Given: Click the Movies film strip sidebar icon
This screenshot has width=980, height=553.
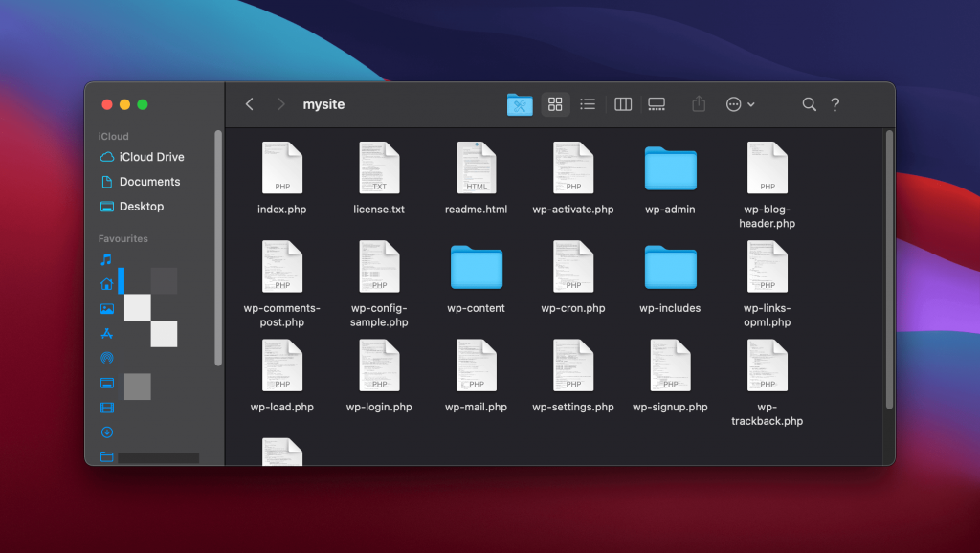Looking at the screenshot, I should pyautogui.click(x=107, y=408).
